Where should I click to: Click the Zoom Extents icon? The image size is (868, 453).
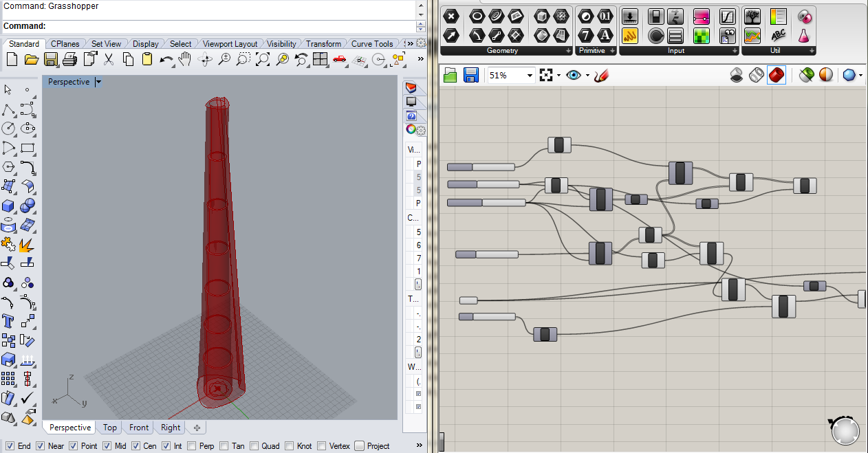point(262,60)
